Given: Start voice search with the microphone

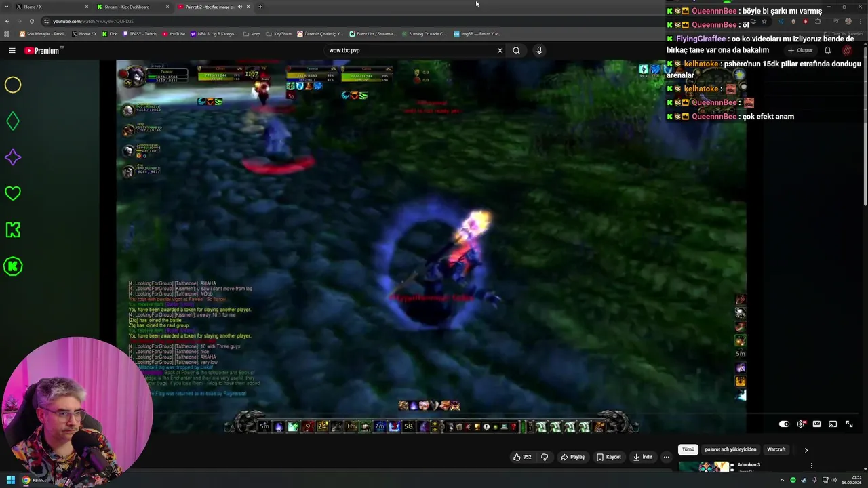Looking at the screenshot, I should tap(539, 50).
